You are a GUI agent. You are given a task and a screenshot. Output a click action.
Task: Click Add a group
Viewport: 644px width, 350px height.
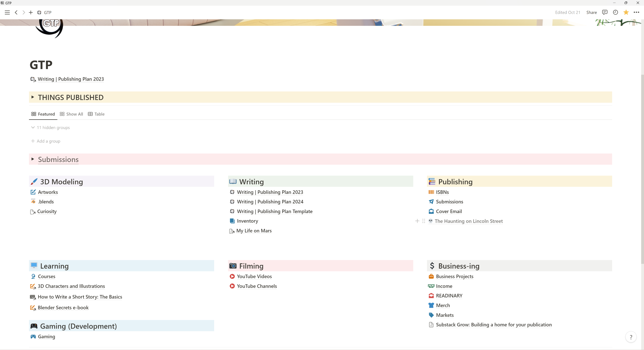[46, 141]
